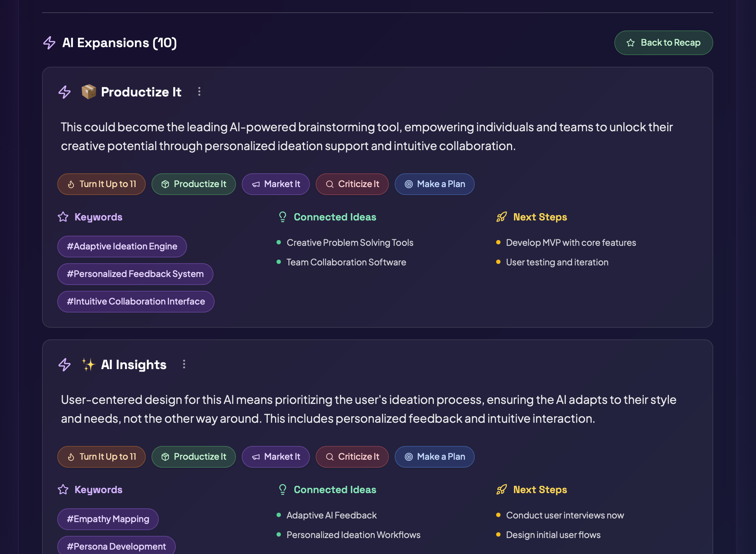756x554 pixels.
Task: Click the package emoji on Productize It card
Action: click(88, 92)
